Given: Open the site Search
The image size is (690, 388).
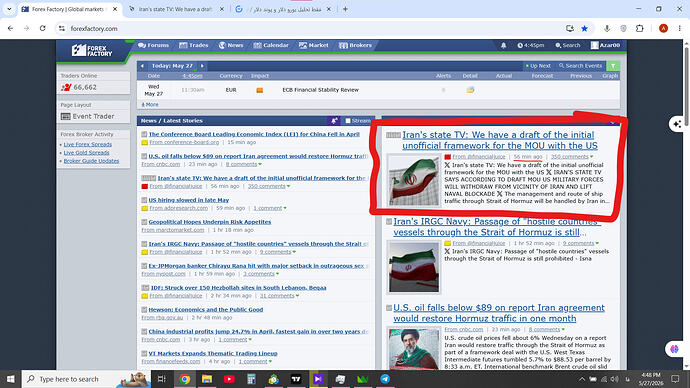Looking at the screenshot, I should pyautogui.click(x=568, y=45).
